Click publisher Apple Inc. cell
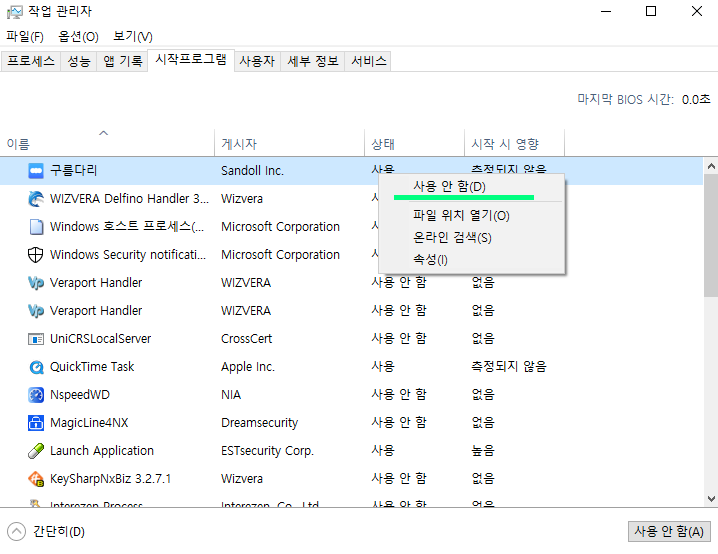This screenshot has width=718, height=554. click(x=248, y=367)
